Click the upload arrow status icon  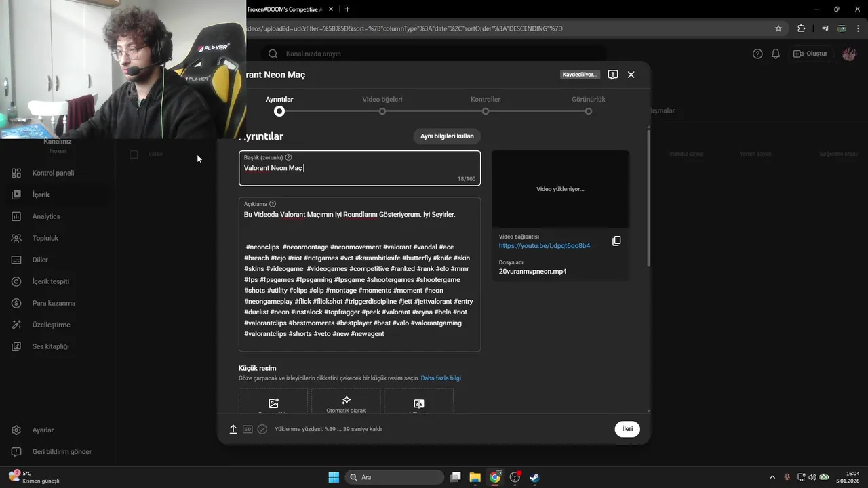(x=233, y=429)
